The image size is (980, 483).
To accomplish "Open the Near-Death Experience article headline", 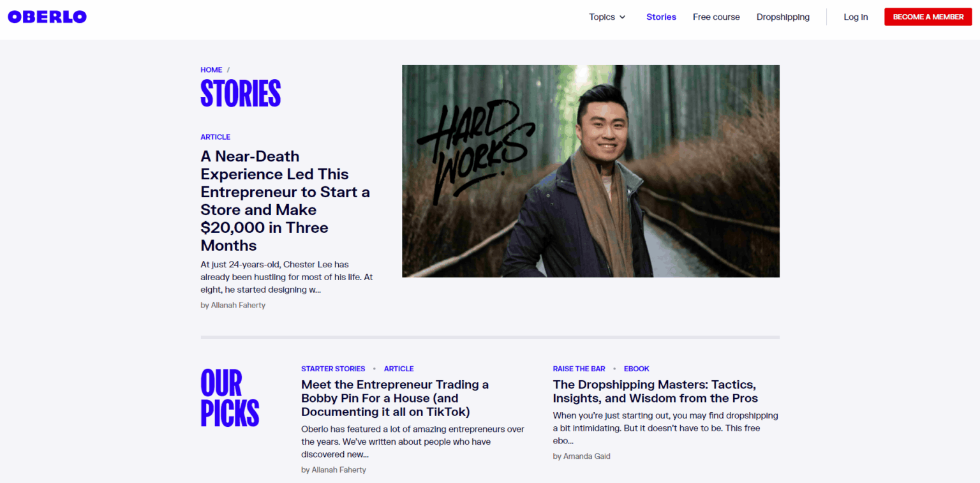I will click(x=285, y=201).
